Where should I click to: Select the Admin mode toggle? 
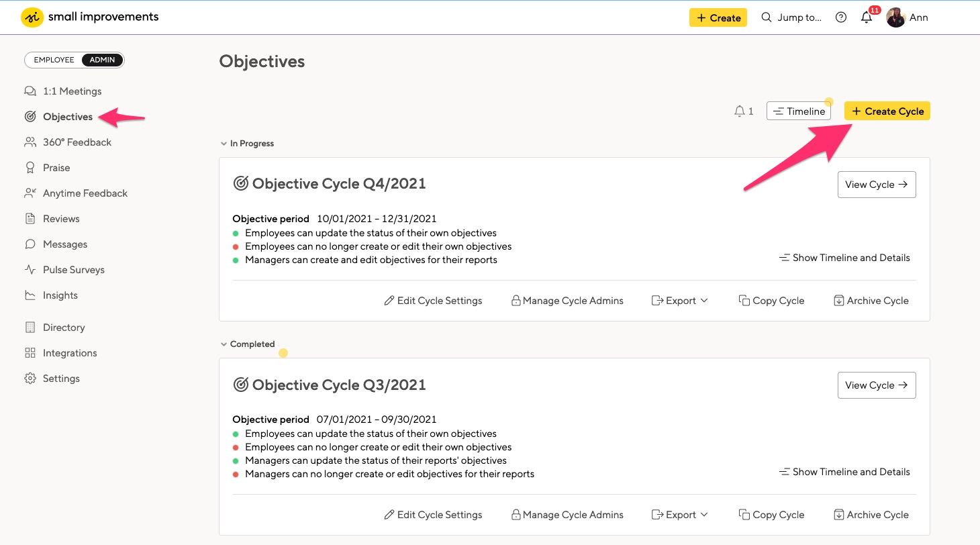coord(103,60)
